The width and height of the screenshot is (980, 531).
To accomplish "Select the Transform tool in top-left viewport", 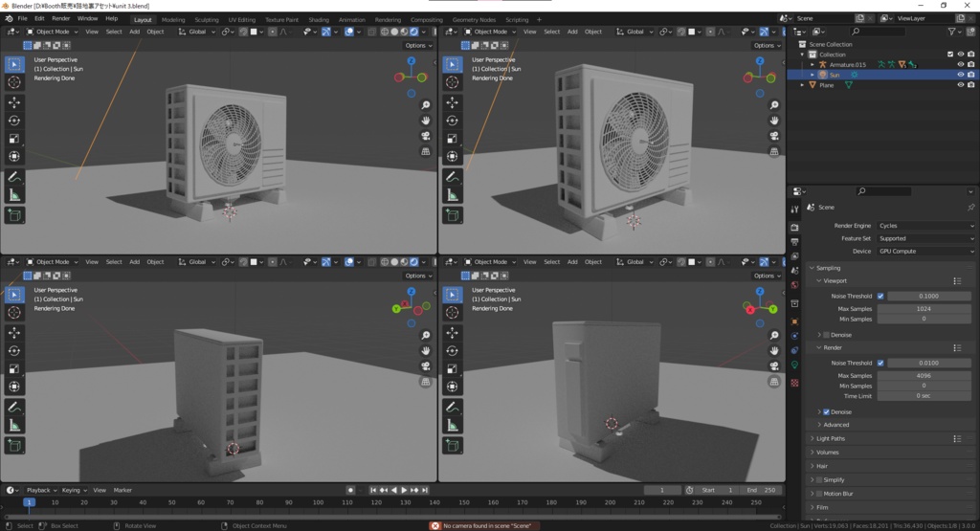I will click(14, 157).
